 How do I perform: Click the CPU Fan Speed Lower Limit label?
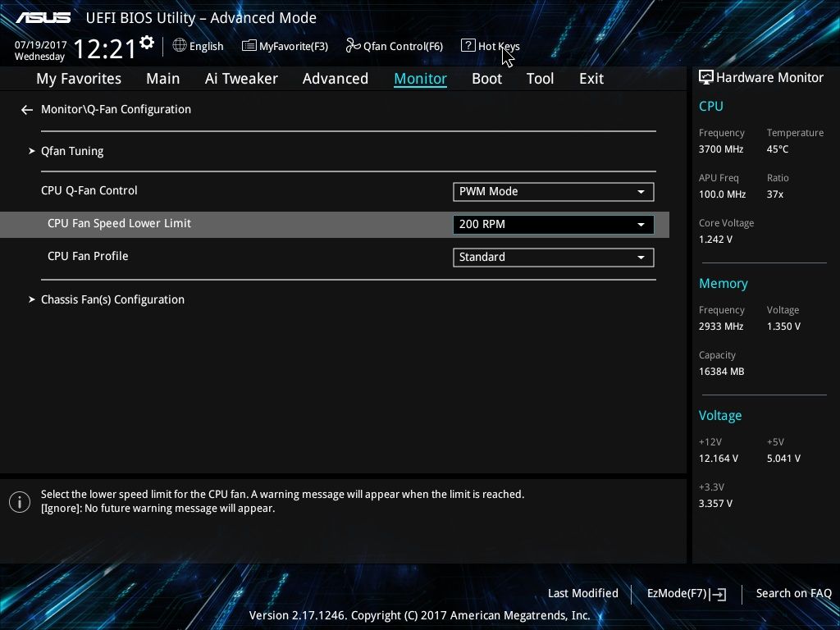click(119, 223)
